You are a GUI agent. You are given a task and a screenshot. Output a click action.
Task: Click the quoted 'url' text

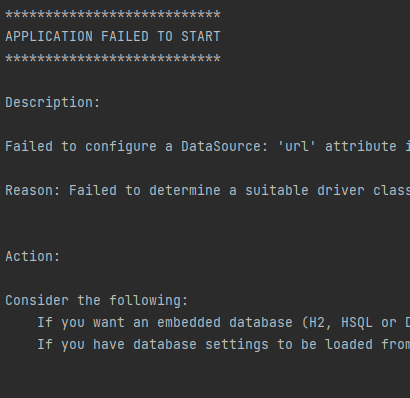click(x=297, y=146)
